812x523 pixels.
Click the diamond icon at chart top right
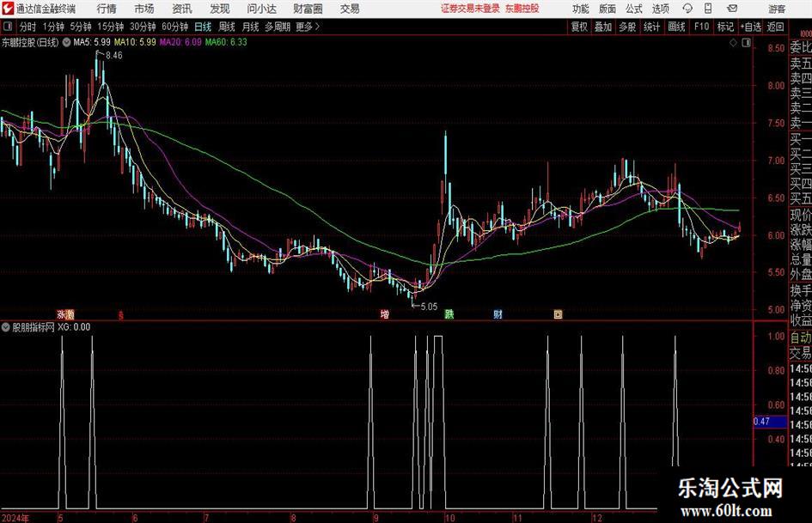pyautogui.click(x=733, y=43)
